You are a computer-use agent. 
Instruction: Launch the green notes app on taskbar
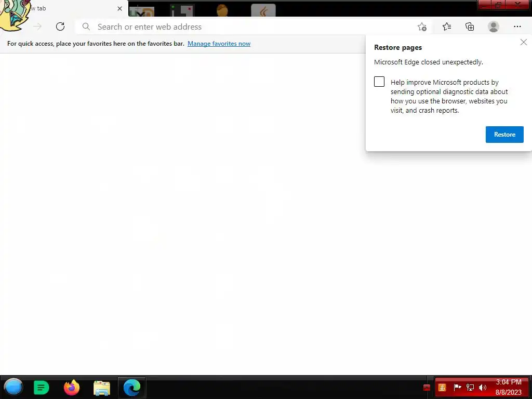click(x=42, y=388)
